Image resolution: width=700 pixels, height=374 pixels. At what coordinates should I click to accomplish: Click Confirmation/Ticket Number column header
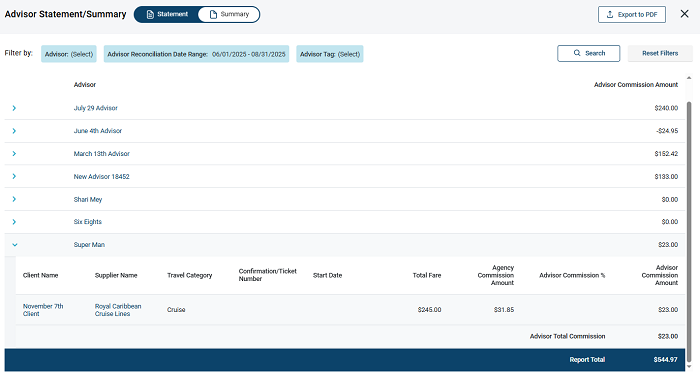(x=267, y=275)
